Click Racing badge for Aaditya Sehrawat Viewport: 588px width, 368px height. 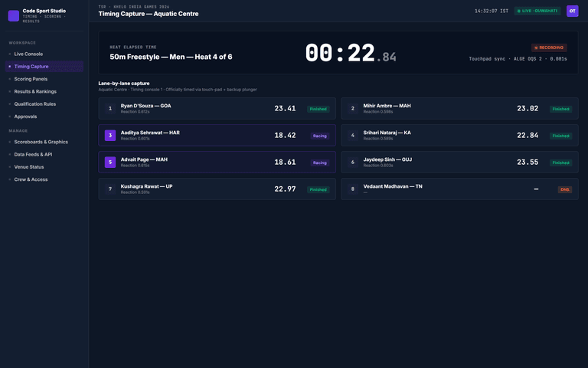coord(320,136)
